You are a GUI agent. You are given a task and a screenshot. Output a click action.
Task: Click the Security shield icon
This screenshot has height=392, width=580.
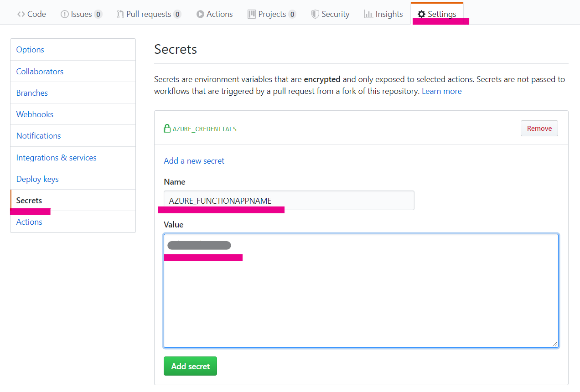[x=315, y=14]
